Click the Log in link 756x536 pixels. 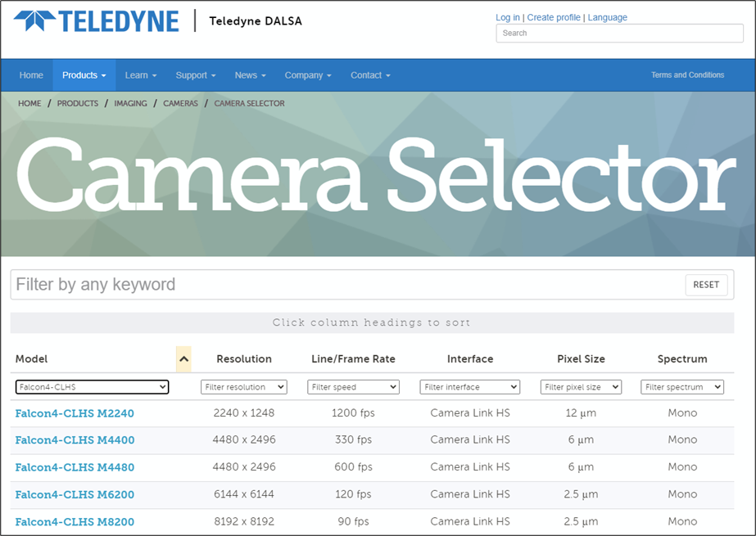(508, 17)
